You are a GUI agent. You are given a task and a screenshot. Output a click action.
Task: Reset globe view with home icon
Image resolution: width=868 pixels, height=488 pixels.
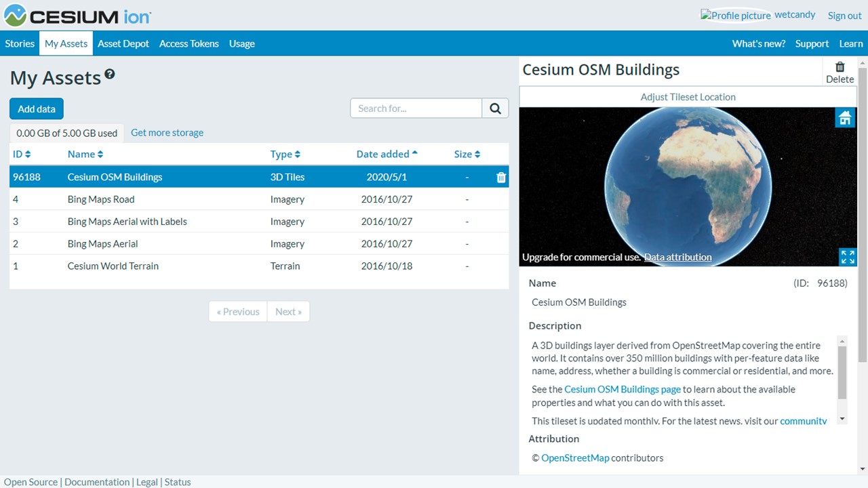tap(845, 118)
